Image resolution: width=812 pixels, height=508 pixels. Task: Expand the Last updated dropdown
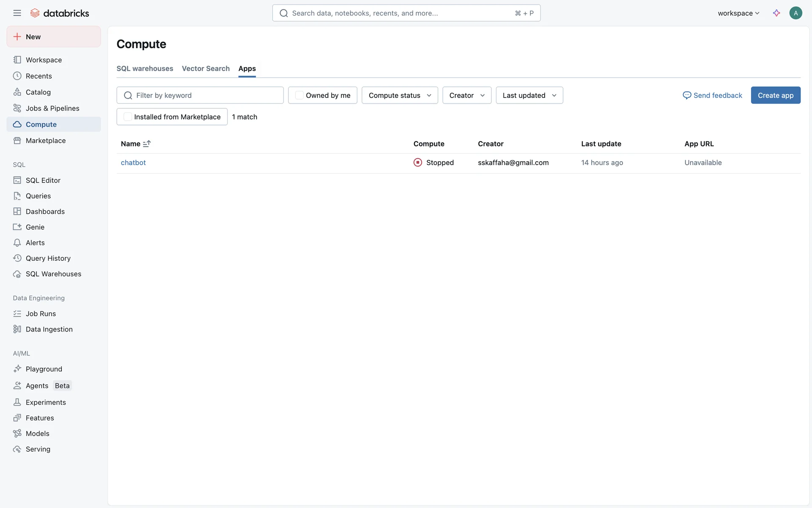[529, 95]
